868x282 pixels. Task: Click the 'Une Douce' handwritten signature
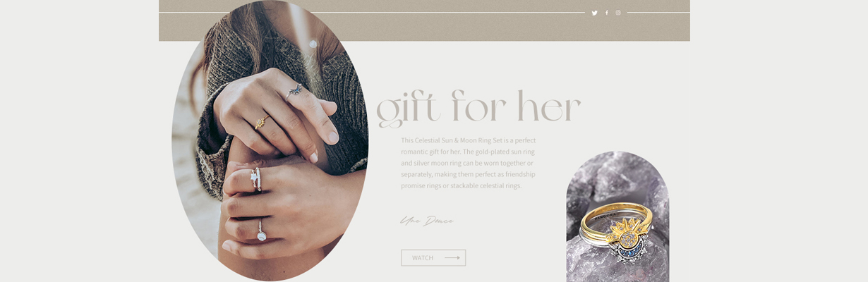[427, 221]
